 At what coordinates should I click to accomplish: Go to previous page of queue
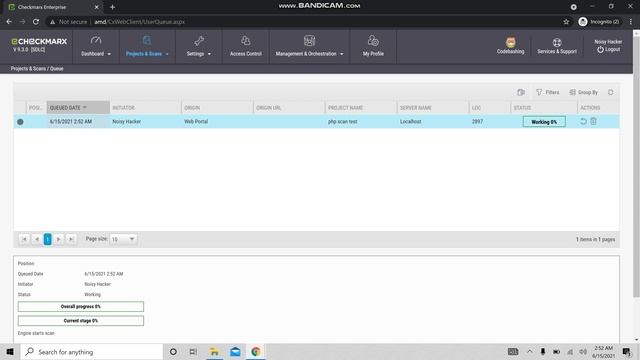(x=36, y=239)
